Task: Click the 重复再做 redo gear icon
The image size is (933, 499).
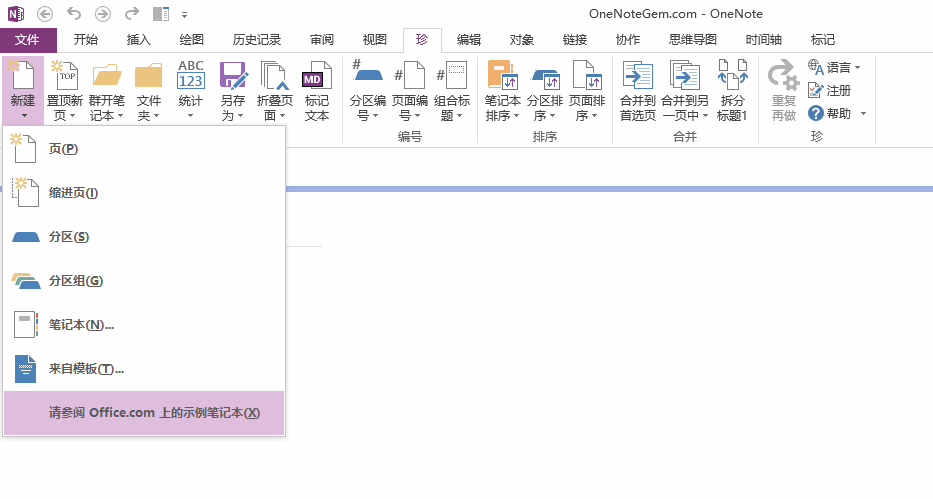Action: (783, 75)
